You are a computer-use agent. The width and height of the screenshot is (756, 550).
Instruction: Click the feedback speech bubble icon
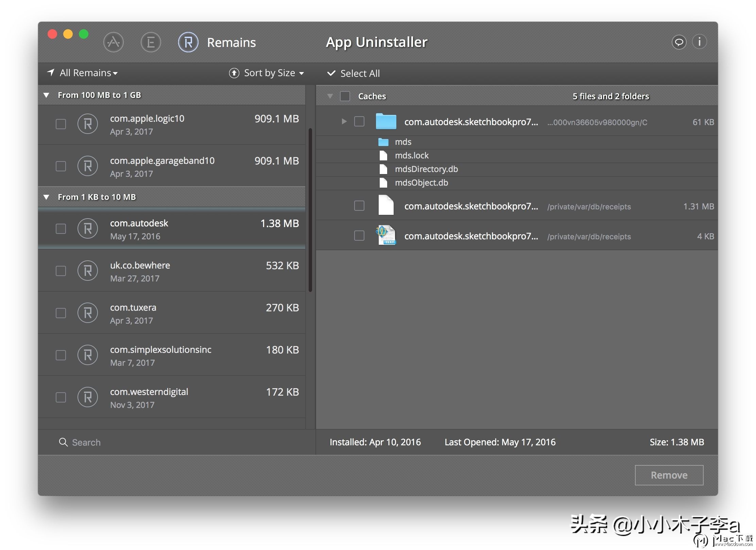tap(678, 42)
